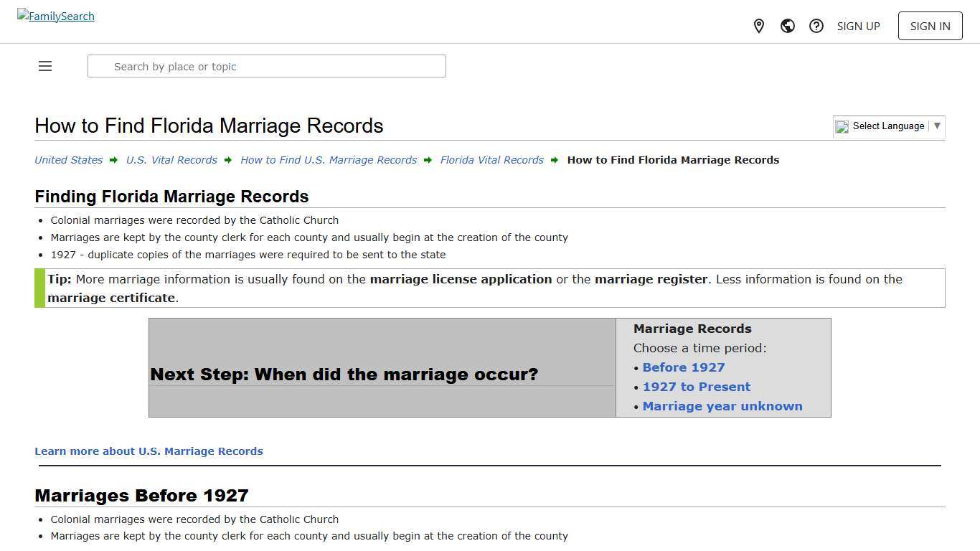This screenshot has height=551, width=980.
Task: Click SIGN UP
Action: (858, 26)
